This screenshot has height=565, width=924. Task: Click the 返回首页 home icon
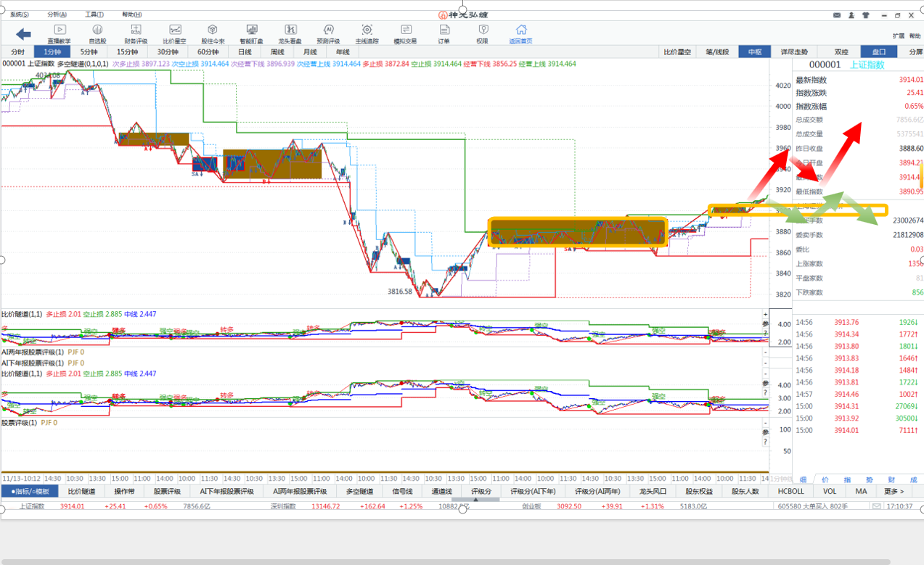pyautogui.click(x=520, y=33)
